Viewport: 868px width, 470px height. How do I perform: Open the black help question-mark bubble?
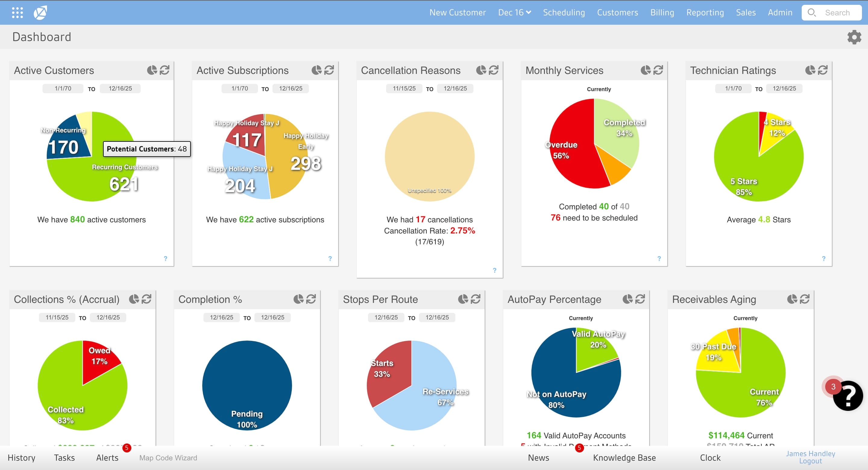pyautogui.click(x=848, y=396)
